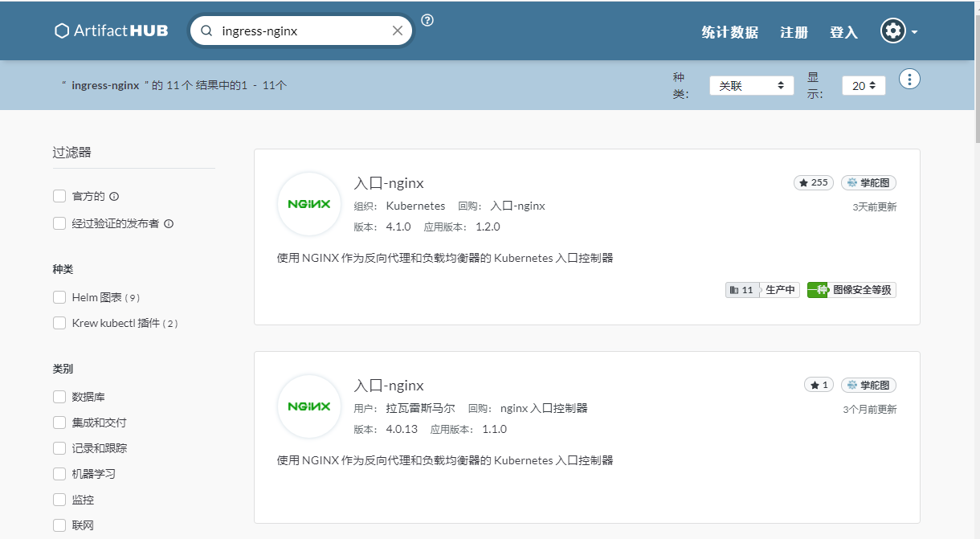Open the Kubernetes organization link
The image size is (980, 539).
click(415, 206)
